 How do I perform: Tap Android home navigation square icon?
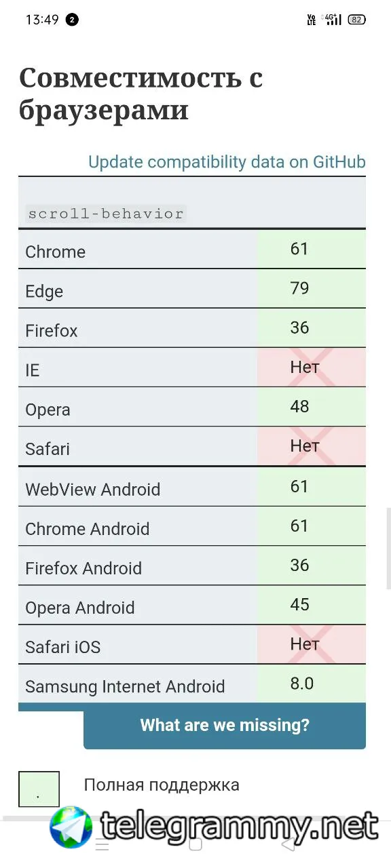point(195,844)
